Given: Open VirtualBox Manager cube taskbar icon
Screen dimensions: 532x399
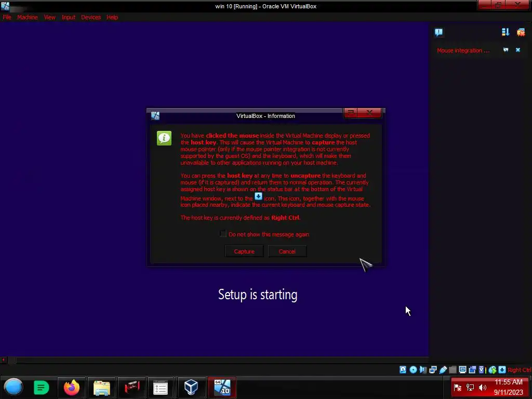Looking at the screenshot, I should (x=191, y=387).
